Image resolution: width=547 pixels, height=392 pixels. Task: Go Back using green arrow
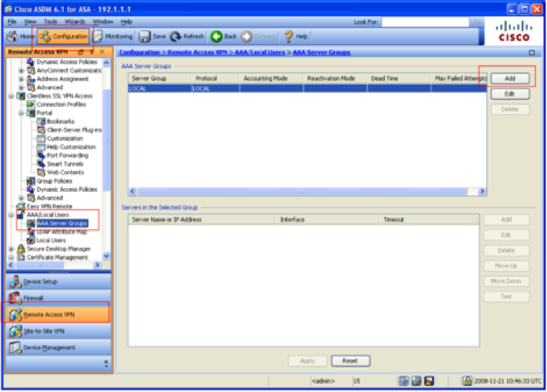(217, 36)
